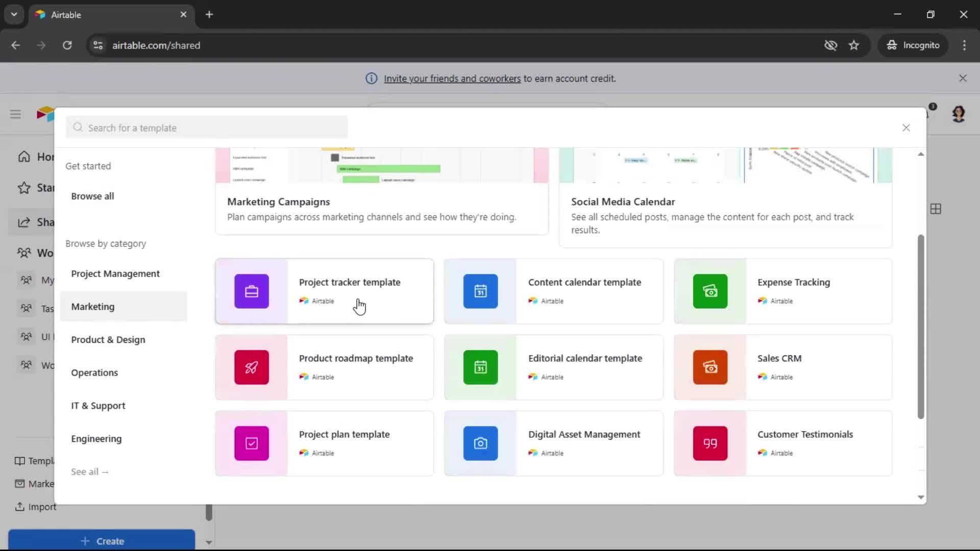This screenshot has height=551, width=980.
Task: Click the magenta checkbox icon of Project plan template
Action: tap(252, 443)
